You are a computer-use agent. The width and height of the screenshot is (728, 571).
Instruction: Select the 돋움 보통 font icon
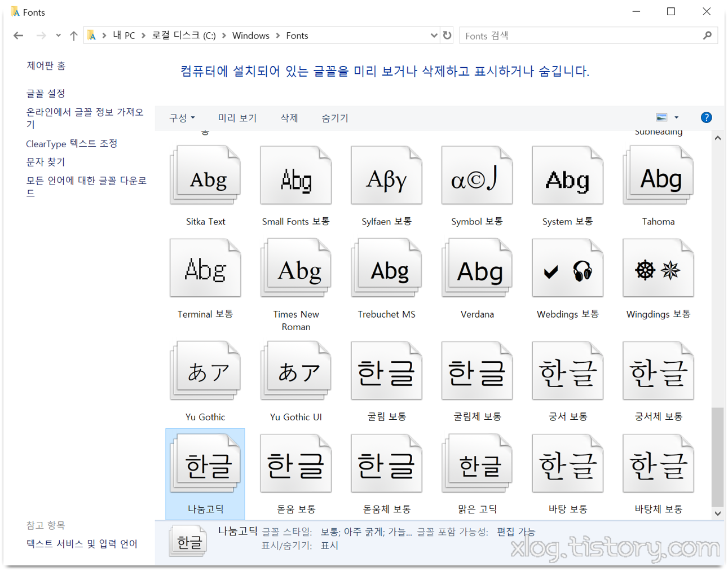pyautogui.click(x=296, y=463)
